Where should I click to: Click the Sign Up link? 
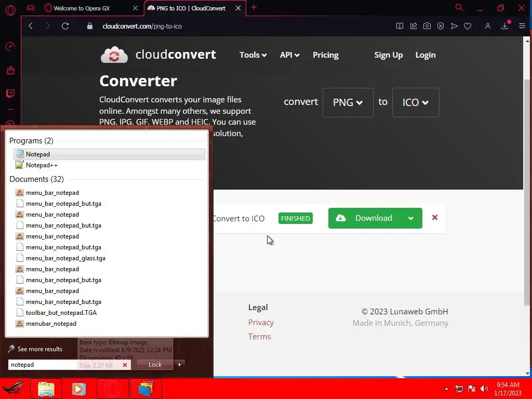[x=389, y=55]
